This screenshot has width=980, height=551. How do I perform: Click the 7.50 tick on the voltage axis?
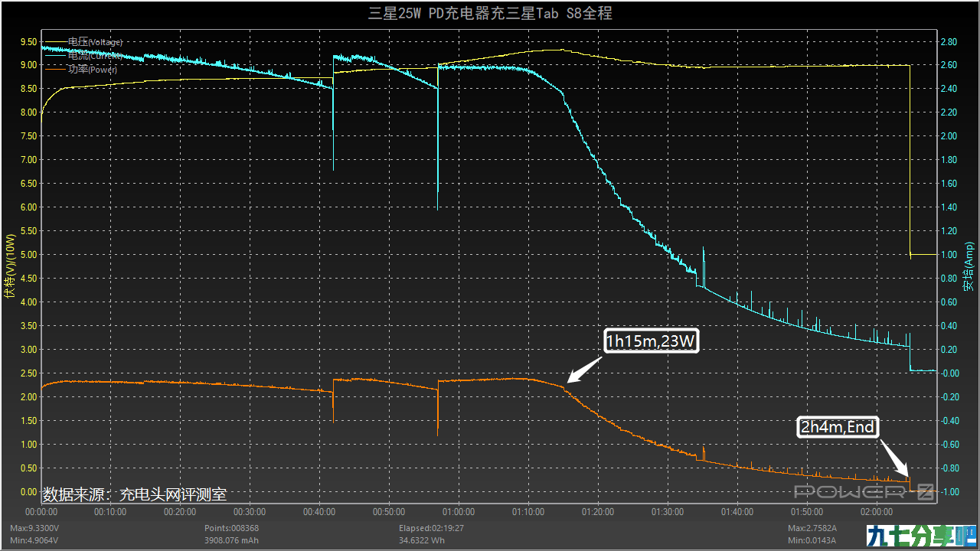coord(28,136)
